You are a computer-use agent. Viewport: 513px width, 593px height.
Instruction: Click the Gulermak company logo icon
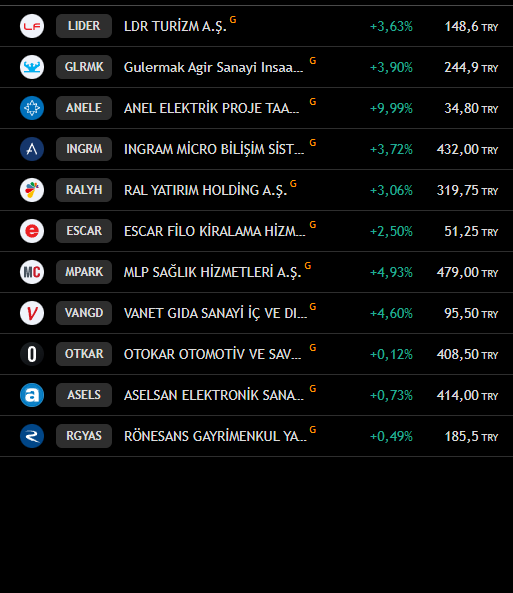pyautogui.click(x=32, y=67)
